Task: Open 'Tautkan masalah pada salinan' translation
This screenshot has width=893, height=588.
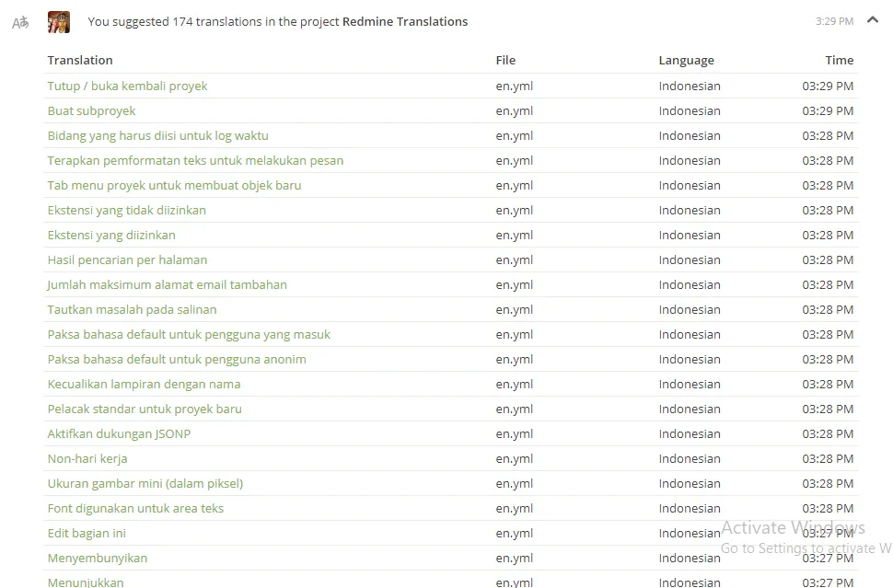Action: pos(133,310)
